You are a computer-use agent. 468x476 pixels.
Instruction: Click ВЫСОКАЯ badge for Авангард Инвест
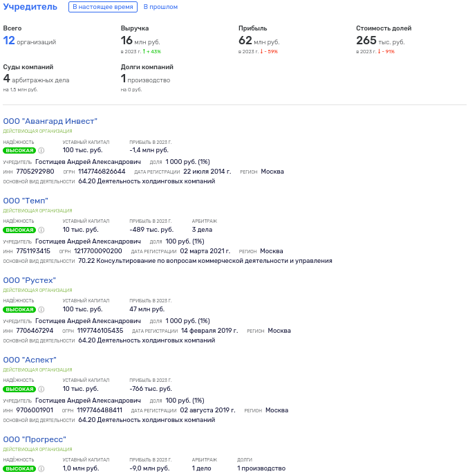click(19, 150)
